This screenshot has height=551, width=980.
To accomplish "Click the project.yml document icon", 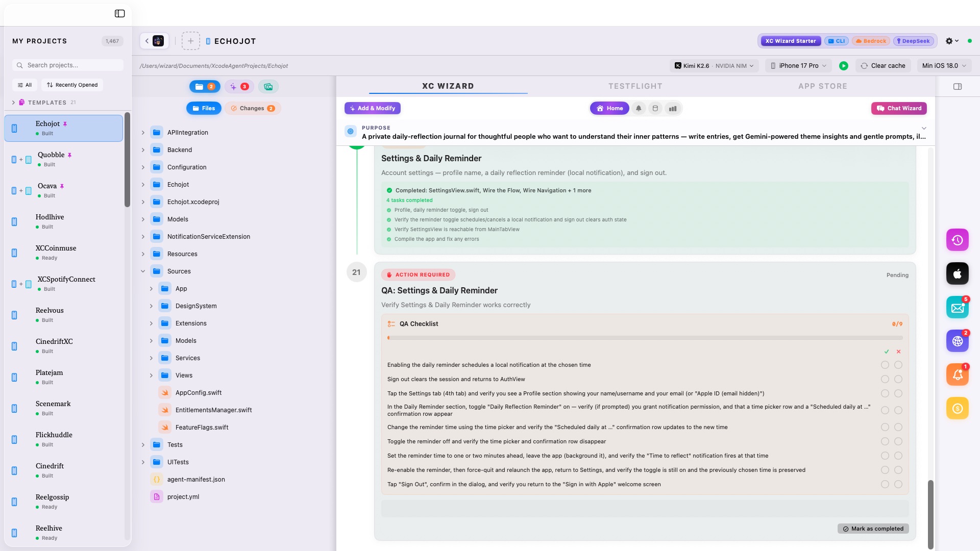I will (157, 497).
